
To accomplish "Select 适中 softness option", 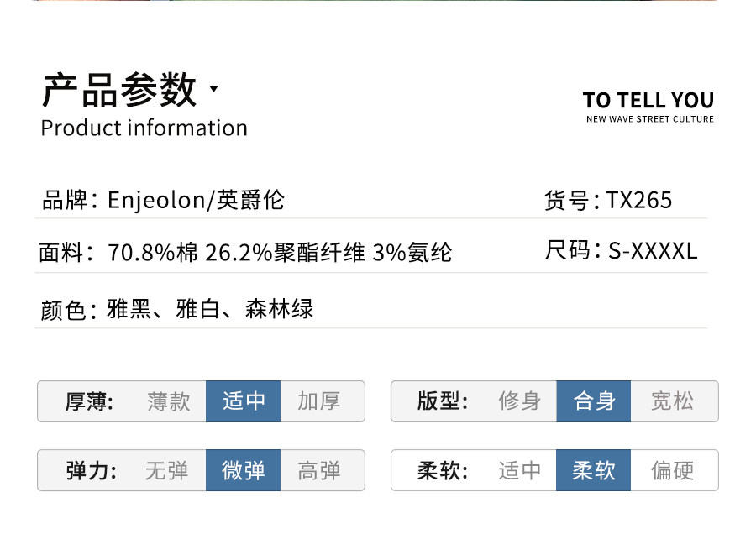I will 519,470.
